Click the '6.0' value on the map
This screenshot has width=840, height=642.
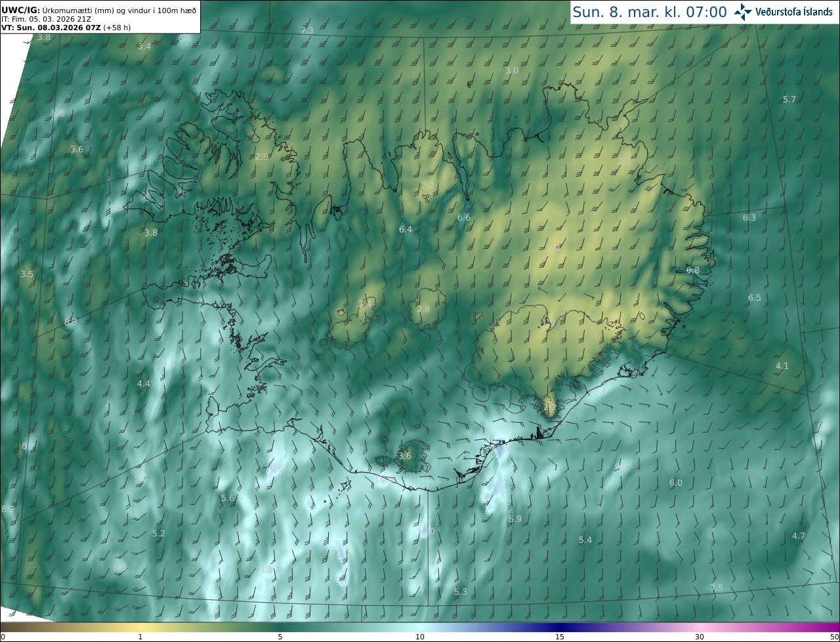[676, 482]
